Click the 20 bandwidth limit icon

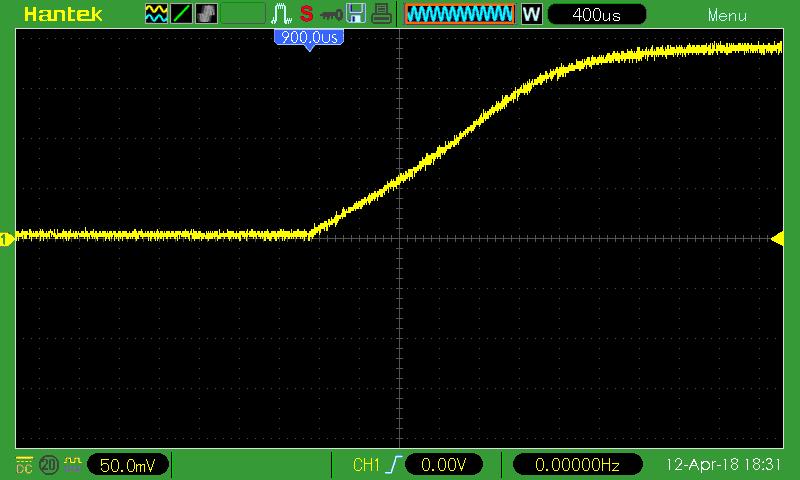click(x=49, y=465)
